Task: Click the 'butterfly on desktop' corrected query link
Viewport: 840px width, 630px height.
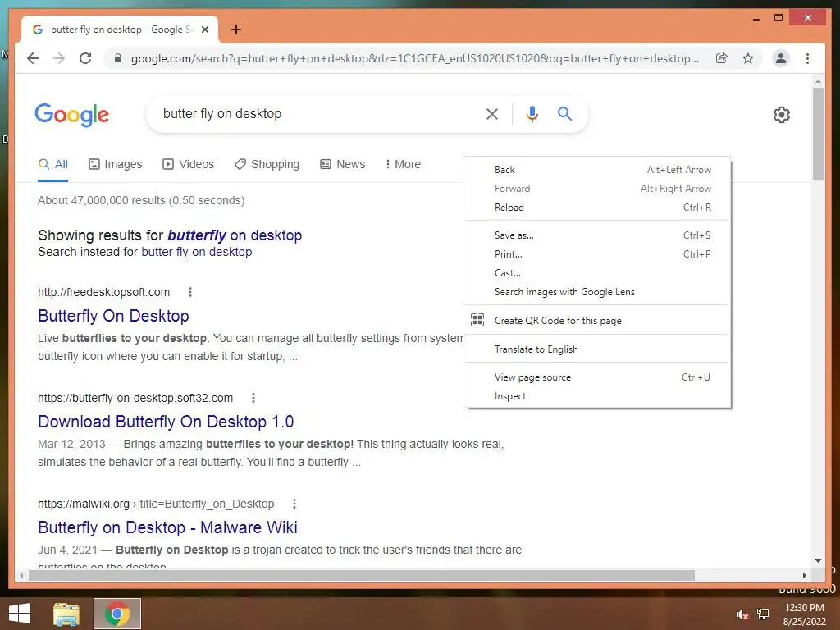Action: click(x=235, y=235)
